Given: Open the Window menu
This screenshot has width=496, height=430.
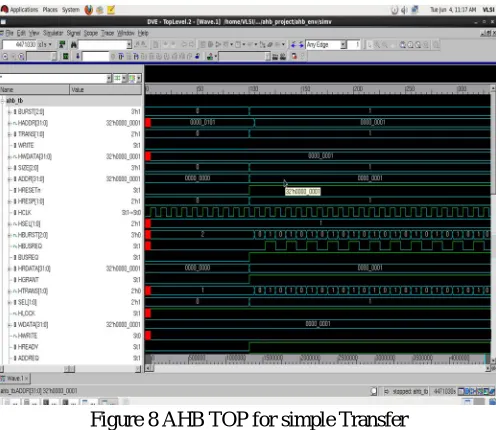Looking at the screenshot, I should pyautogui.click(x=126, y=33).
